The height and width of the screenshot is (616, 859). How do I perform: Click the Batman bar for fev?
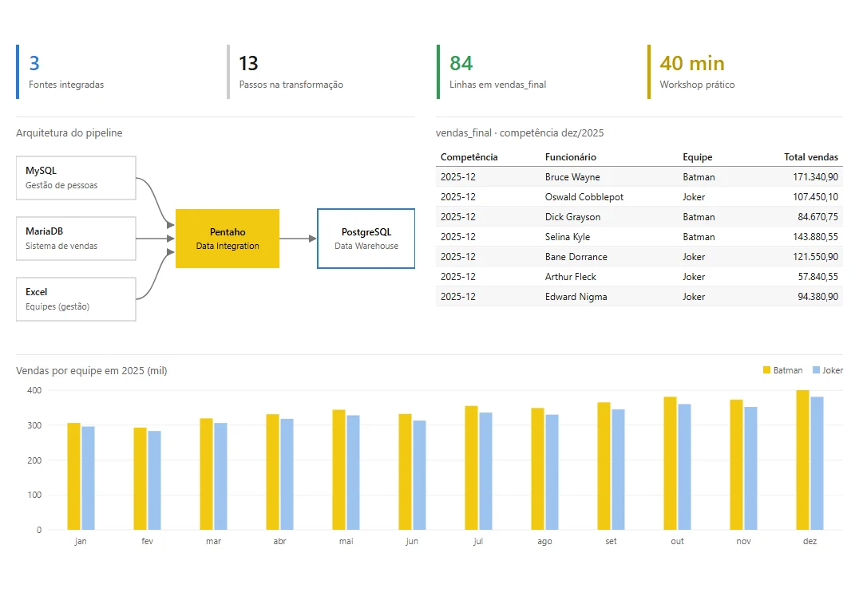coord(141,479)
